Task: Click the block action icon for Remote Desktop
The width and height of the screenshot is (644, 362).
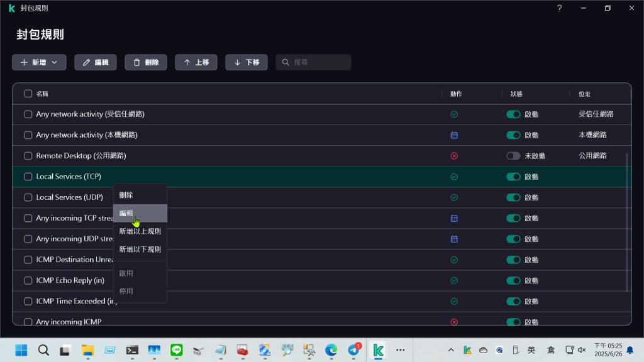Action: [x=454, y=156]
